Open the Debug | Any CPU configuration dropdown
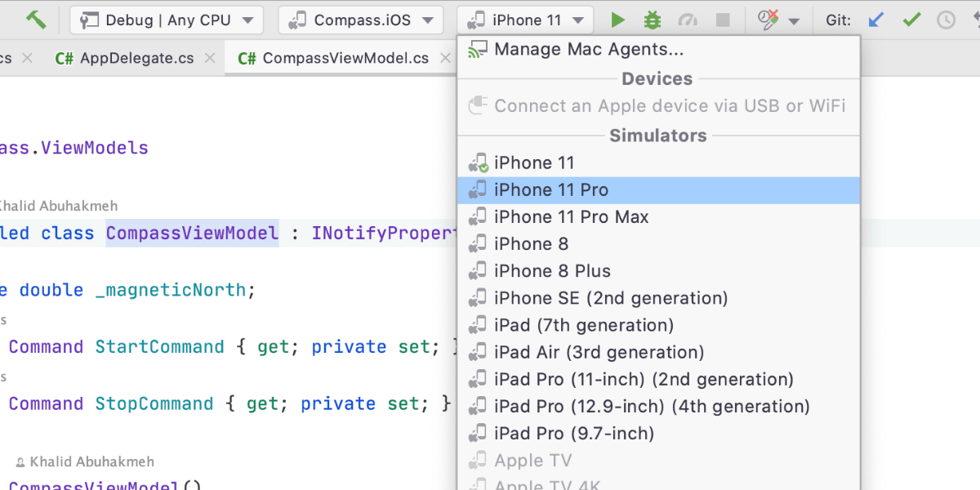The height and width of the screenshot is (490, 980). point(167,20)
